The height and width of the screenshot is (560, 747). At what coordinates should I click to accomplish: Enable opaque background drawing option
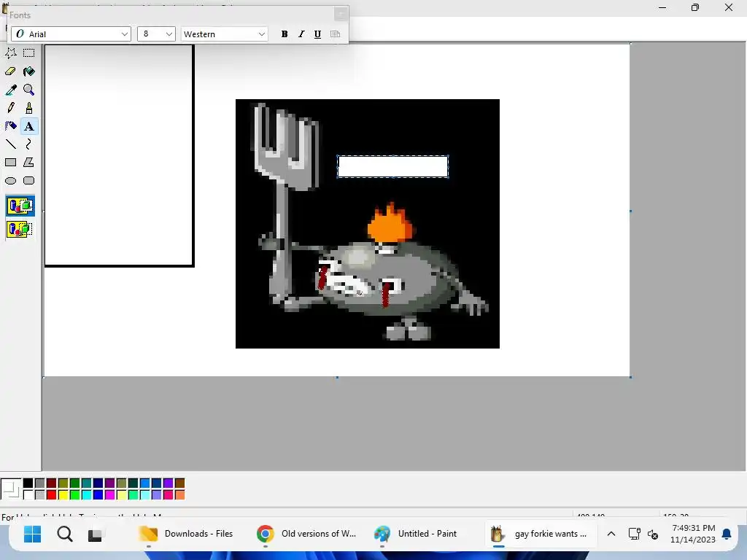[20, 206]
